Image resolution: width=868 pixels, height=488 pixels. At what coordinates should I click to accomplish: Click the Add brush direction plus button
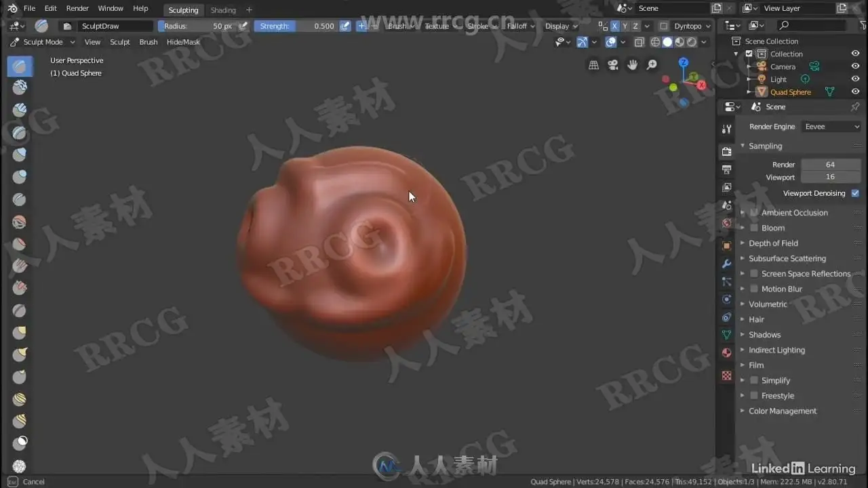click(361, 26)
